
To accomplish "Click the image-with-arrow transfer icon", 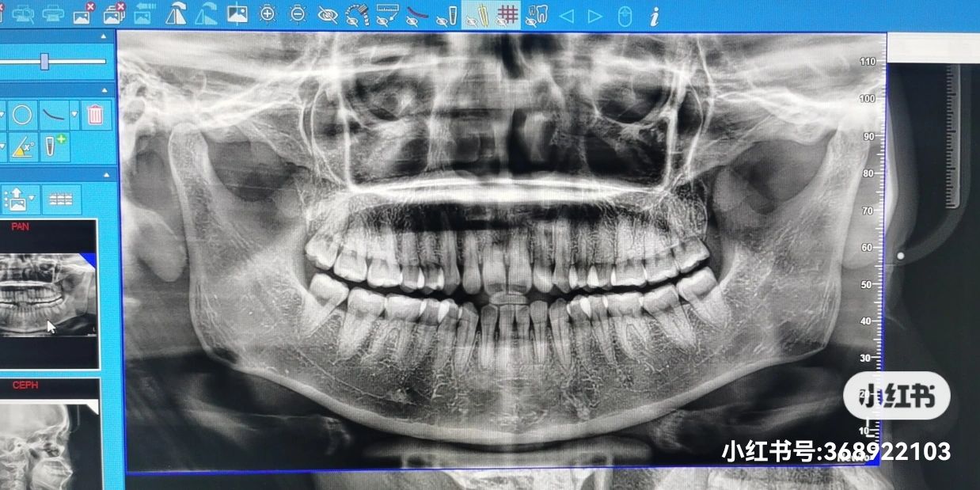I will (143, 14).
